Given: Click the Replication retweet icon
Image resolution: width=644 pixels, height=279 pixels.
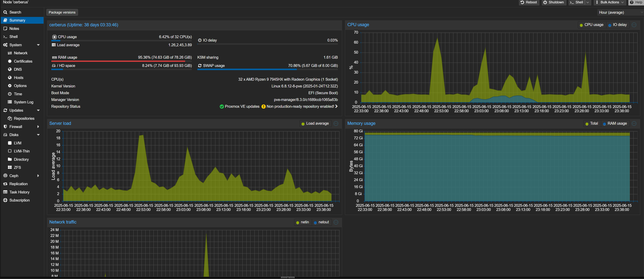Looking at the screenshot, I should coord(5,184).
